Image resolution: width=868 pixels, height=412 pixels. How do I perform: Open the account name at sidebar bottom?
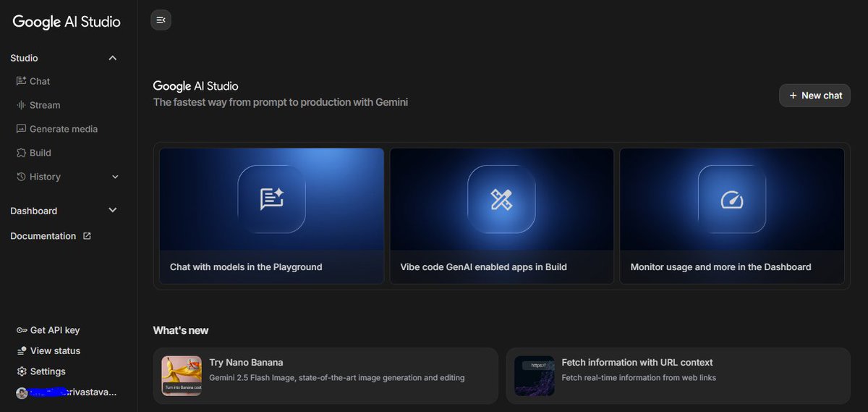point(73,392)
